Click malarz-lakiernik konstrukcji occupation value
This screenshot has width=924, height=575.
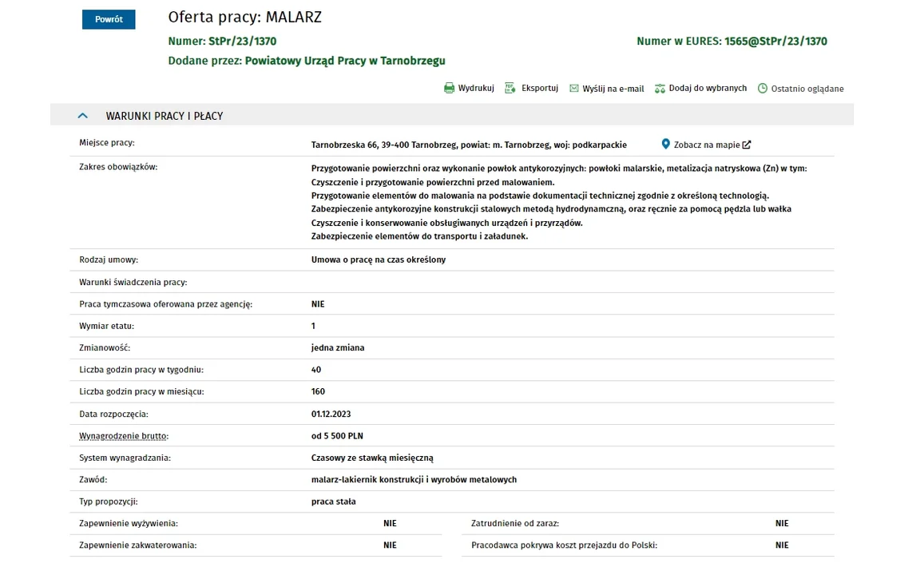point(414,479)
